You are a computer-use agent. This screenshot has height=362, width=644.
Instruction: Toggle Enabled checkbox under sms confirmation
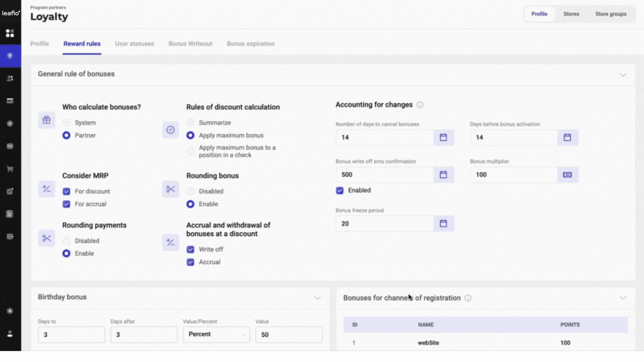[340, 191]
